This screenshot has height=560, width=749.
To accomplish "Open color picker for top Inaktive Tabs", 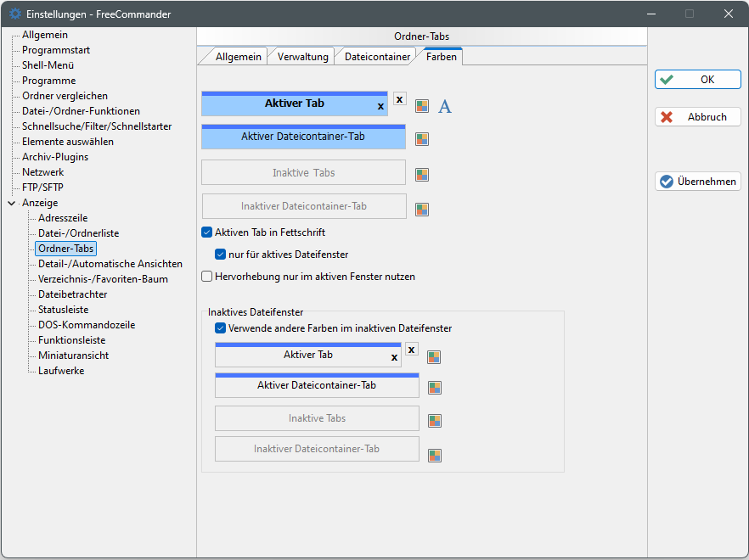I will click(422, 175).
